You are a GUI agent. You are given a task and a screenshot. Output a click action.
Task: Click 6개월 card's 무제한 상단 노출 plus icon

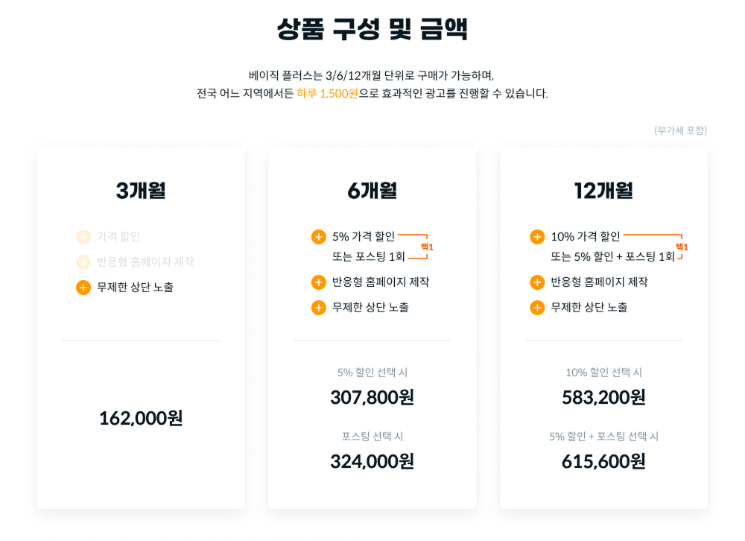(x=318, y=307)
